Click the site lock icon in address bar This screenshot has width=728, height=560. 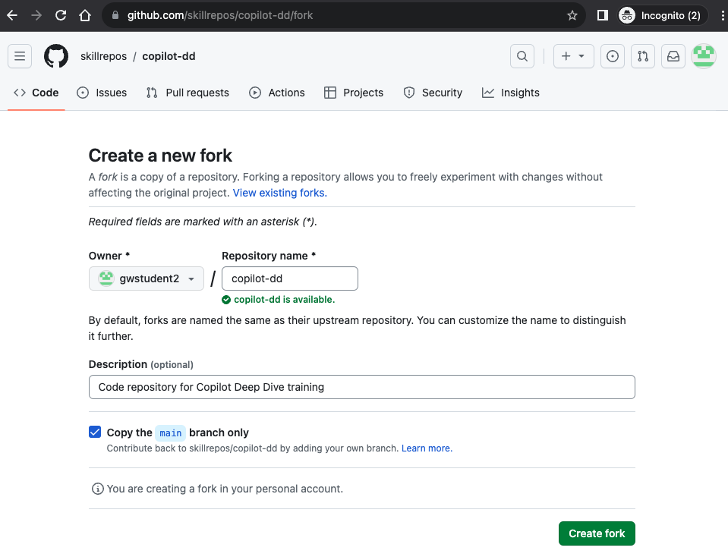coord(115,15)
